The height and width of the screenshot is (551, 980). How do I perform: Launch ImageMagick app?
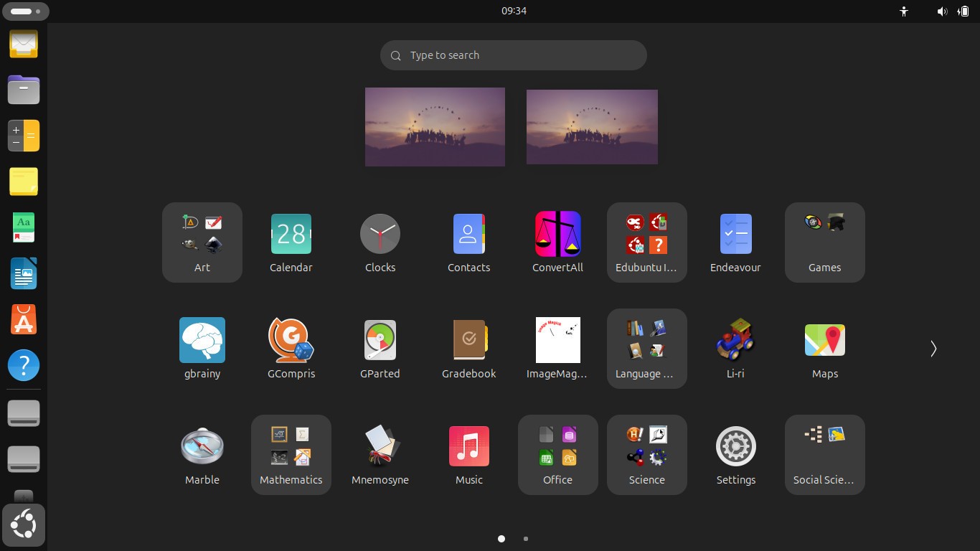[x=557, y=348]
